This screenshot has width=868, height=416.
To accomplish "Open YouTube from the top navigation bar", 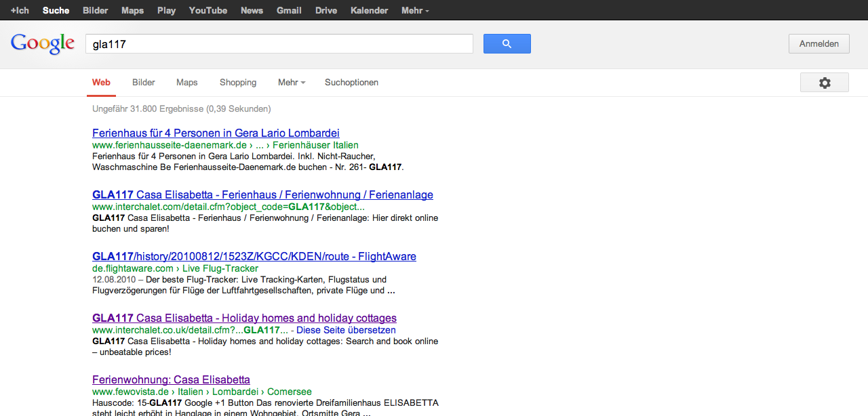I will coord(208,10).
